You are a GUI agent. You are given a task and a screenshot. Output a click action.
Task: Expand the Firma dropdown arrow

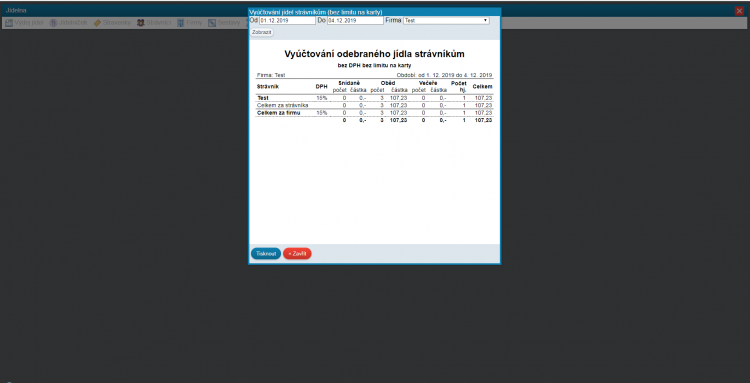tap(485, 21)
